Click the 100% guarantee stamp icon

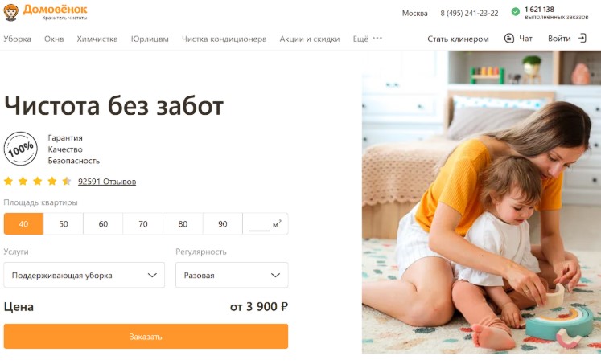[21, 149]
